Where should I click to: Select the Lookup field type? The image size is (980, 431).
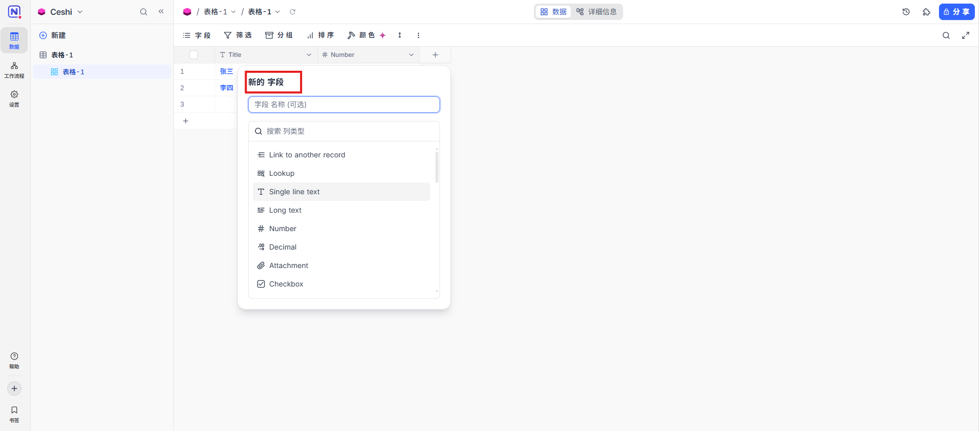[342, 173]
